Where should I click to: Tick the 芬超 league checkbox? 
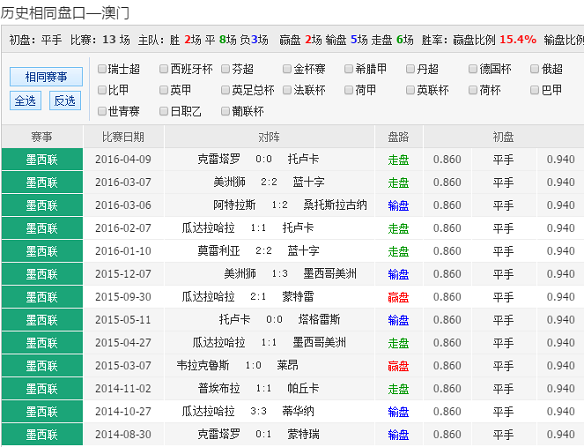[225, 69]
